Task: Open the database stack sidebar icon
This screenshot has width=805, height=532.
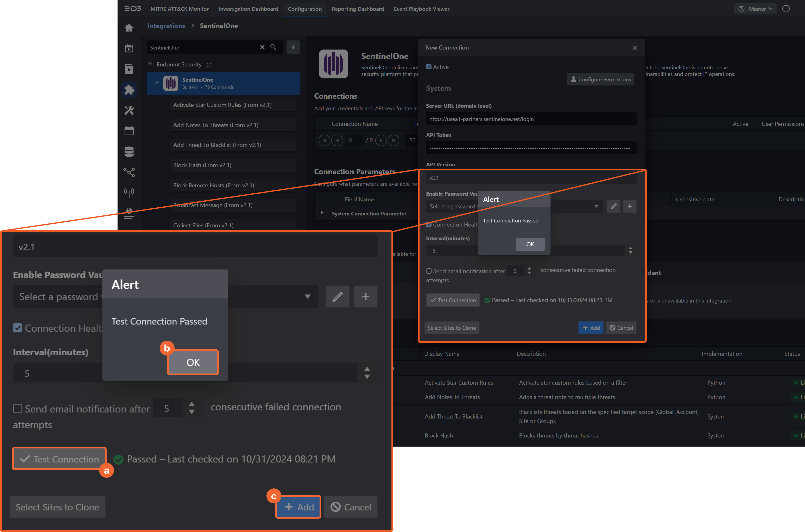Action: click(129, 152)
